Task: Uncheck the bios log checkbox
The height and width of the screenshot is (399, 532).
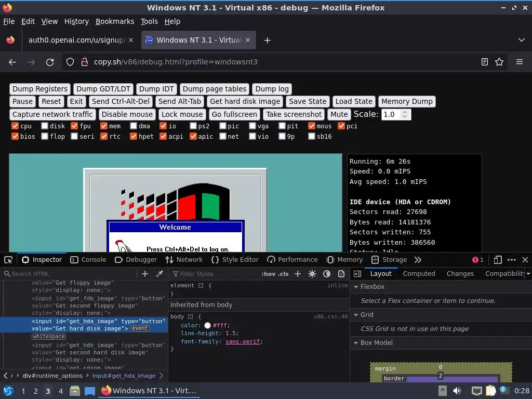Action: click(15, 137)
